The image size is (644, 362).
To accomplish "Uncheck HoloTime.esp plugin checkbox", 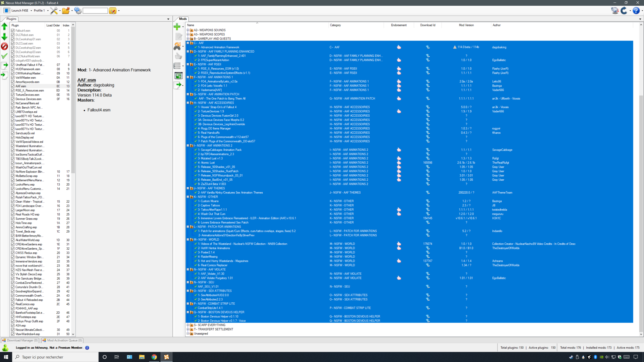I will point(13,223).
